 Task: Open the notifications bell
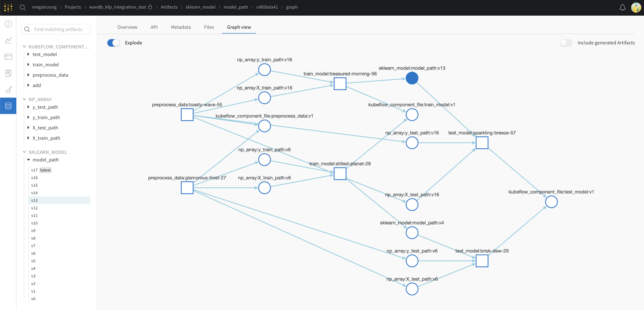click(x=622, y=7)
